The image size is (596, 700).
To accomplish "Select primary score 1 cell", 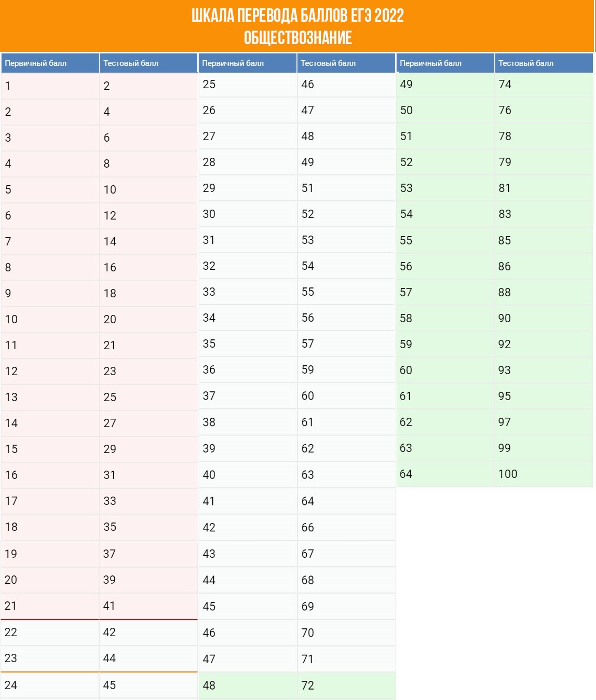I will (50, 86).
